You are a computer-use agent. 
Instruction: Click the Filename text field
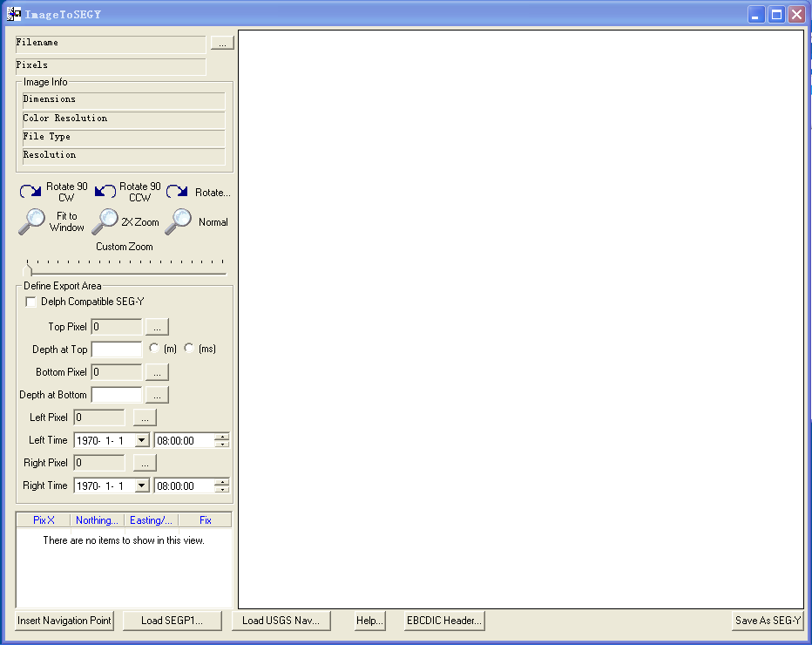pos(111,44)
